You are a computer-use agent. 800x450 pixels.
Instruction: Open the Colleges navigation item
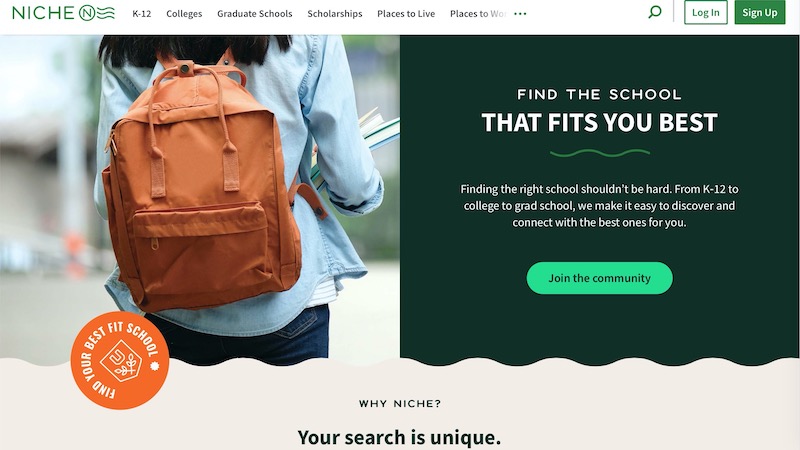tap(184, 14)
